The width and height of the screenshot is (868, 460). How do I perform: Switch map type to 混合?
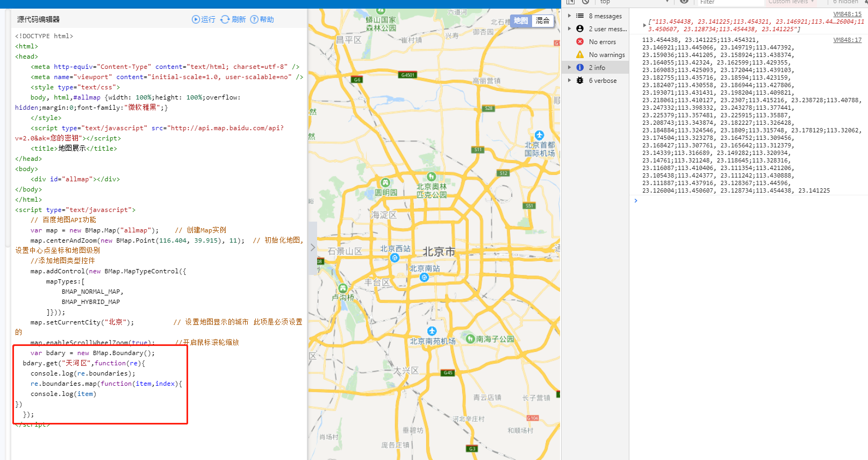click(x=543, y=21)
